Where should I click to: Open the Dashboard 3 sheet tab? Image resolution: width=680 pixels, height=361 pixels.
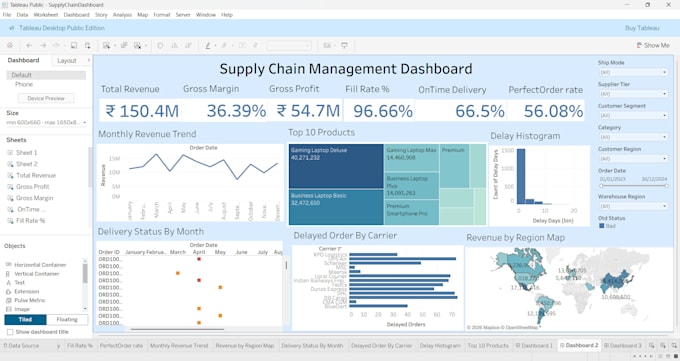click(623, 345)
